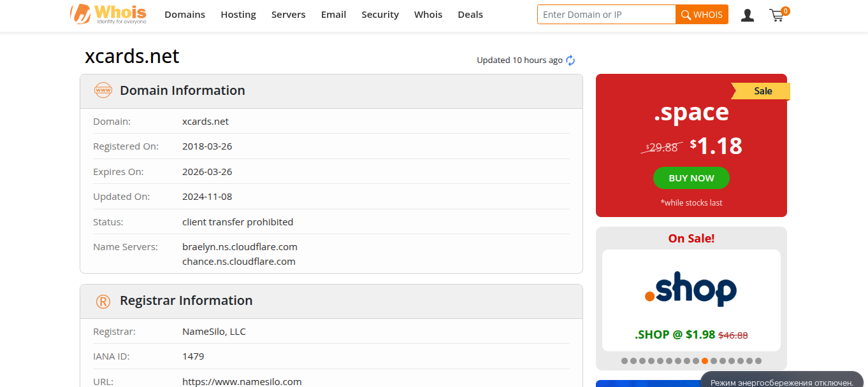Open the .SHOP @ $1.98 offer link
Image resolution: width=868 pixels, height=387 pixels.
[675, 335]
